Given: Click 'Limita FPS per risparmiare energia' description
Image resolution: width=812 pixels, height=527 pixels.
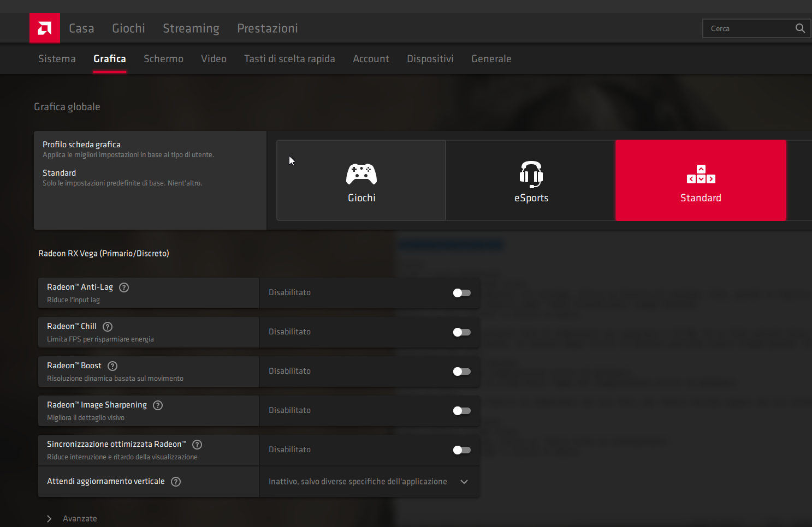Looking at the screenshot, I should [x=100, y=339].
